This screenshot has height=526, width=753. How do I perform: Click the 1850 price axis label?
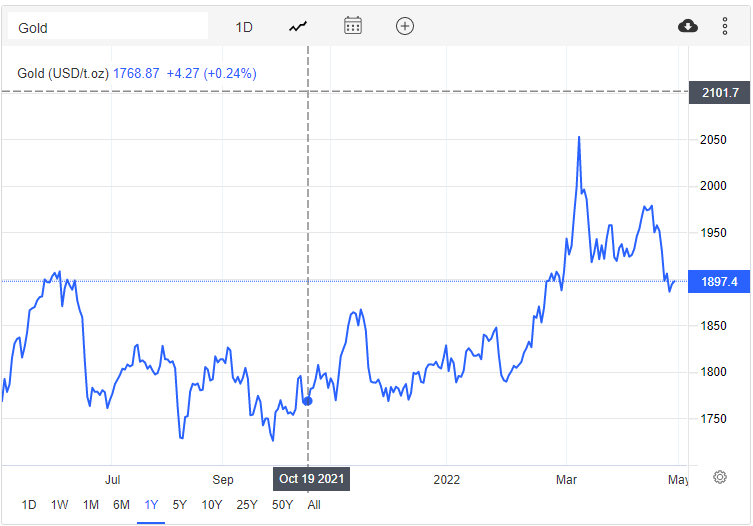click(x=713, y=326)
